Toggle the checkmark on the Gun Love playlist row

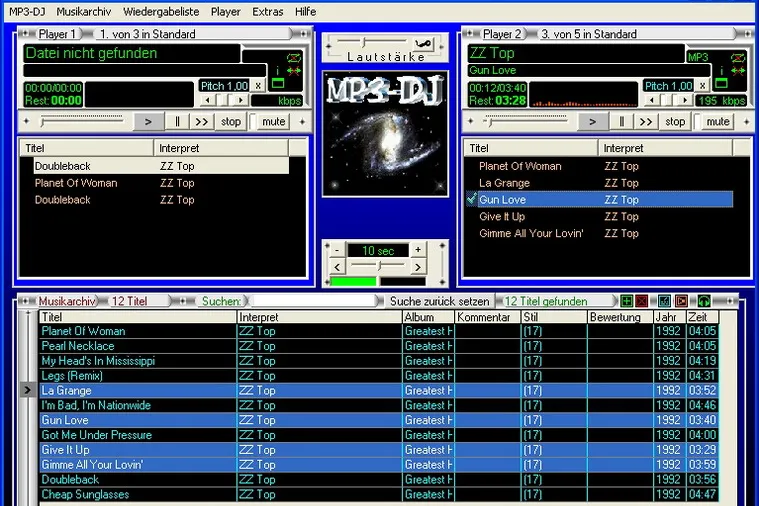[x=471, y=199]
